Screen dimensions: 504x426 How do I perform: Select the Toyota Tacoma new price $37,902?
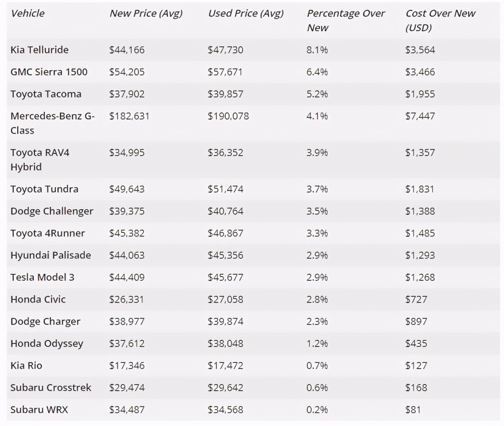coord(127,94)
